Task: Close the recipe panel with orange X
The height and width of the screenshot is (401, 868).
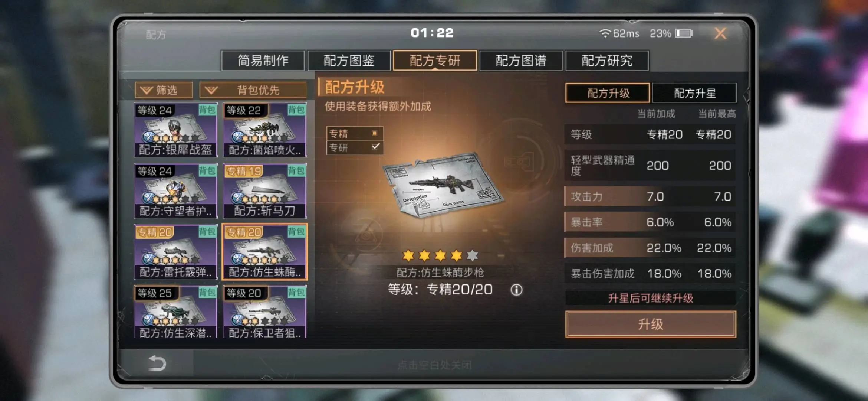Action: pos(720,33)
